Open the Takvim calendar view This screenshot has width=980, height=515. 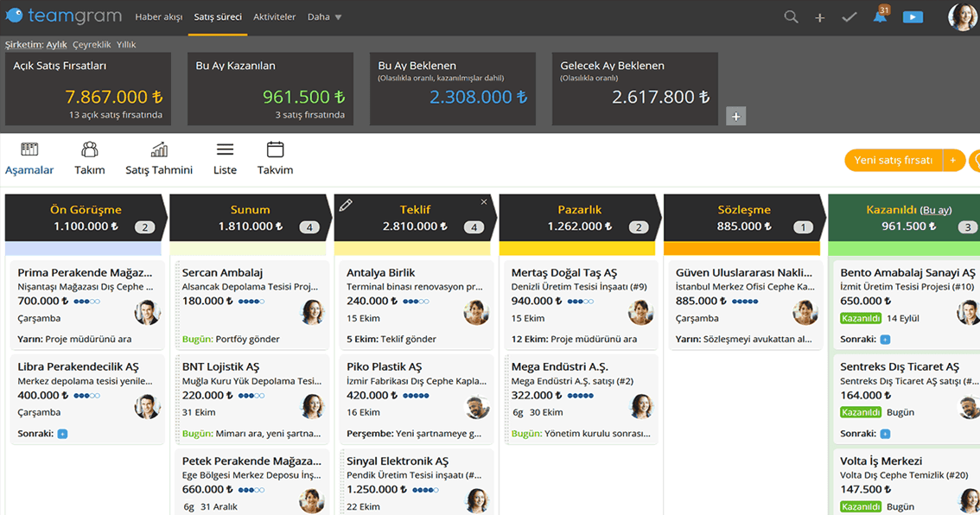coord(275,159)
